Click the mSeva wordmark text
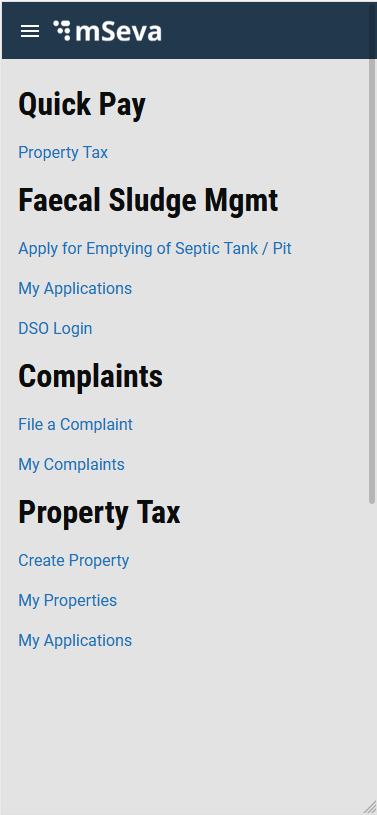 [x=119, y=32]
